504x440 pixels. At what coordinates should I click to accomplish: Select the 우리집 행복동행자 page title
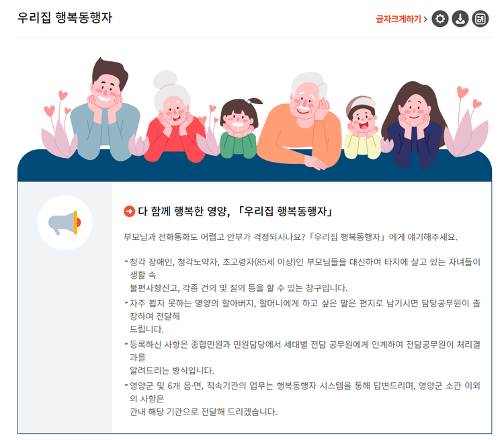click(65, 17)
